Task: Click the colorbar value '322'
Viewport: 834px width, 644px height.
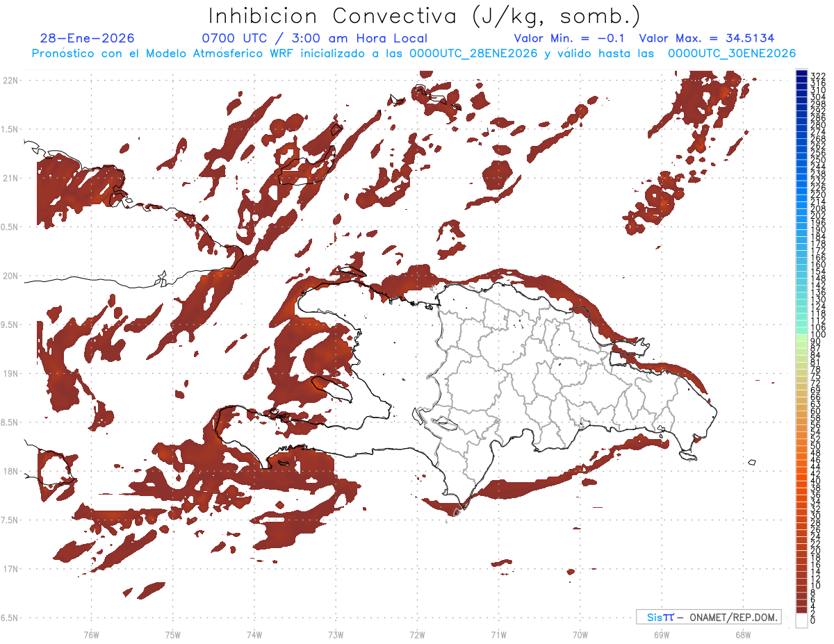Action: click(818, 76)
